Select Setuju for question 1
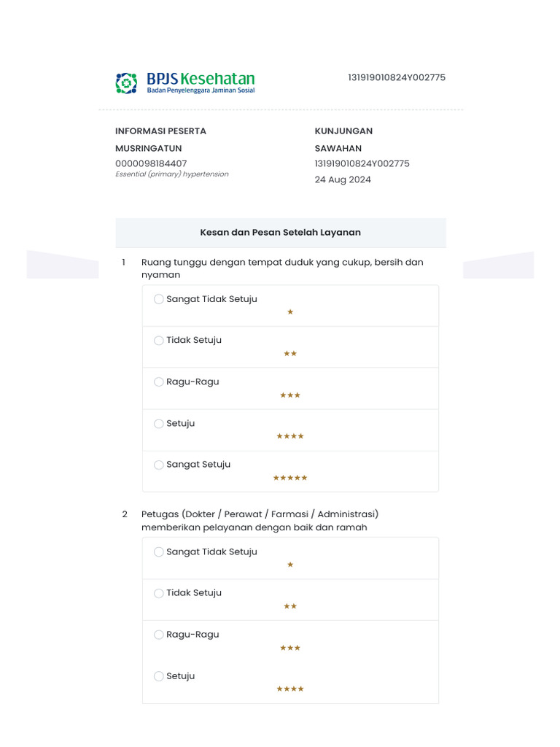The image size is (560, 747). [159, 424]
